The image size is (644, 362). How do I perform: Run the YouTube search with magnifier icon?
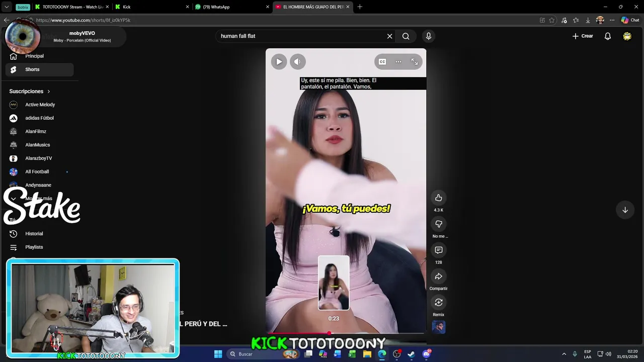pyautogui.click(x=406, y=36)
